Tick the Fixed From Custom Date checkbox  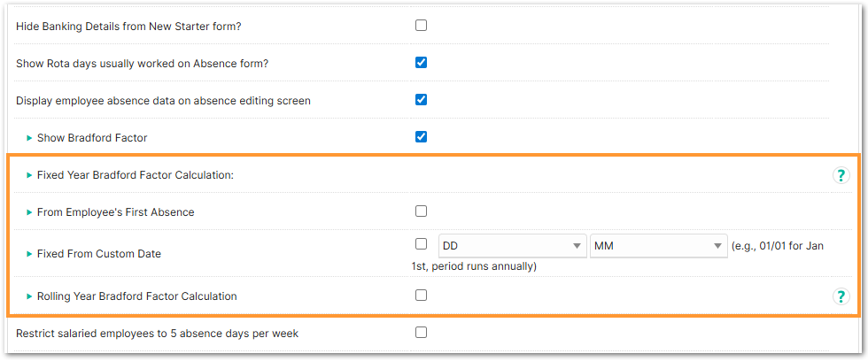(421, 244)
